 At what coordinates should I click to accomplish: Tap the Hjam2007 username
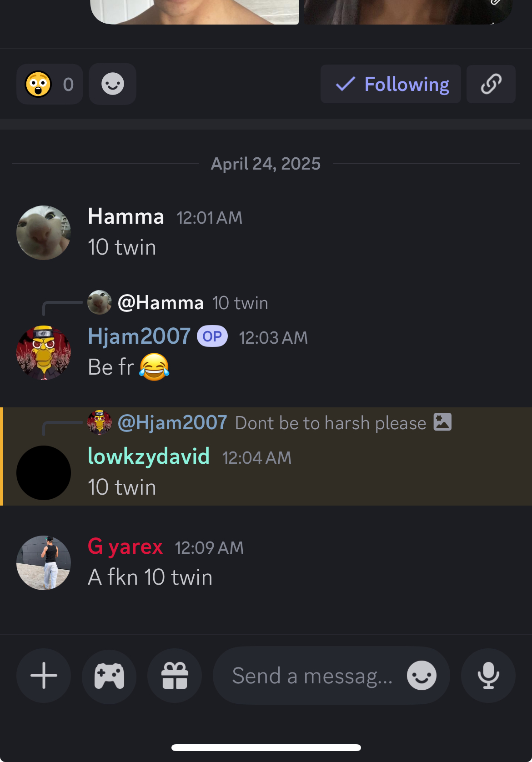[x=139, y=336]
